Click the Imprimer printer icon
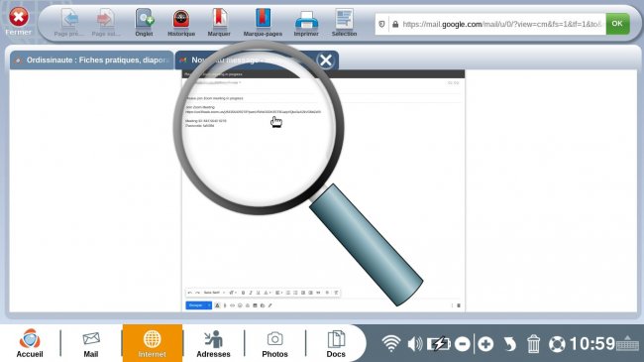This screenshot has height=362, width=644. pyautogui.click(x=306, y=23)
